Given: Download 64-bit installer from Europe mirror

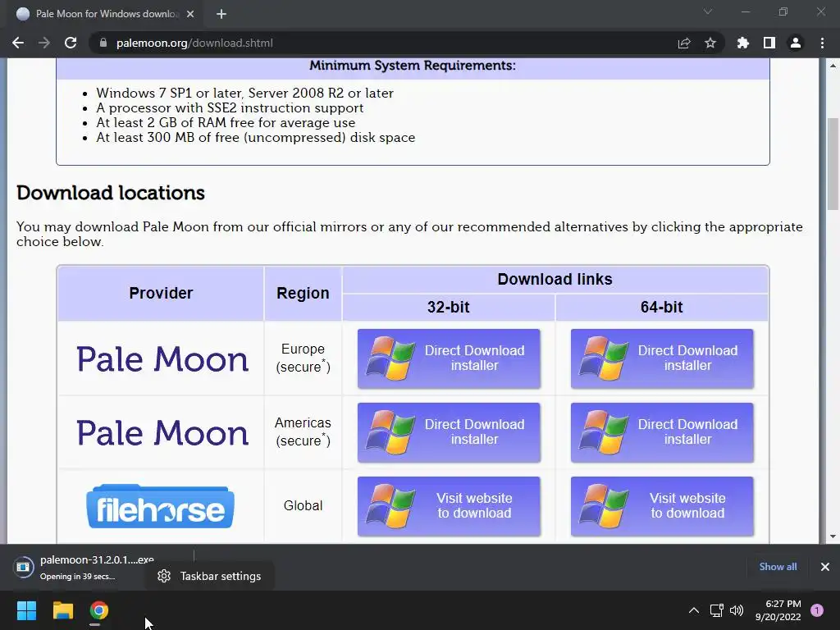Looking at the screenshot, I should [x=662, y=358].
